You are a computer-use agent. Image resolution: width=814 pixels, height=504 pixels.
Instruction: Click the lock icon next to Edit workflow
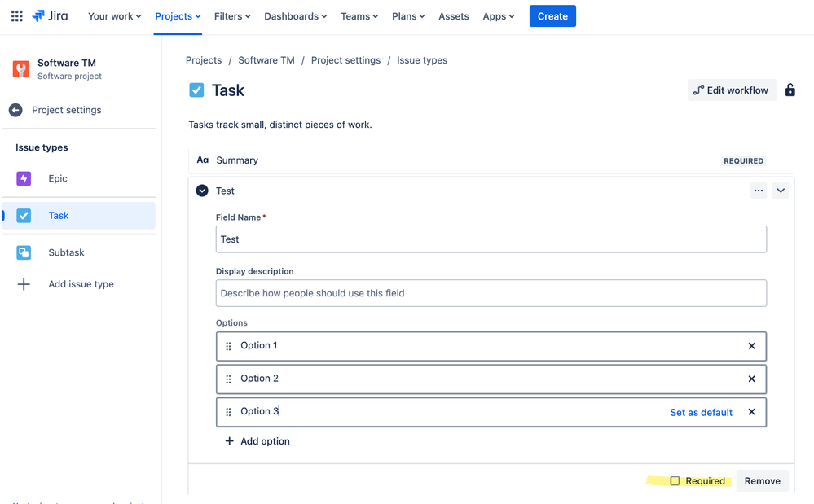[x=790, y=90]
